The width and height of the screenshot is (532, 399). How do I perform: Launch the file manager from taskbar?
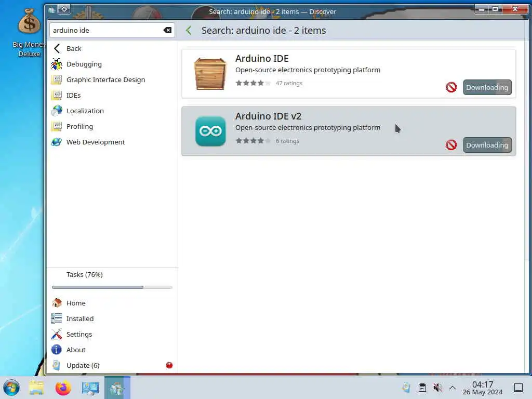(36, 388)
